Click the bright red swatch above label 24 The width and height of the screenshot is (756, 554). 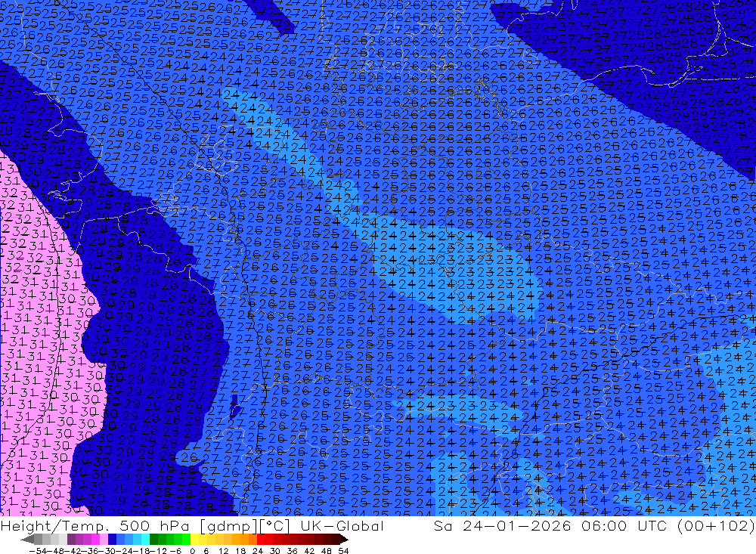[261, 540]
